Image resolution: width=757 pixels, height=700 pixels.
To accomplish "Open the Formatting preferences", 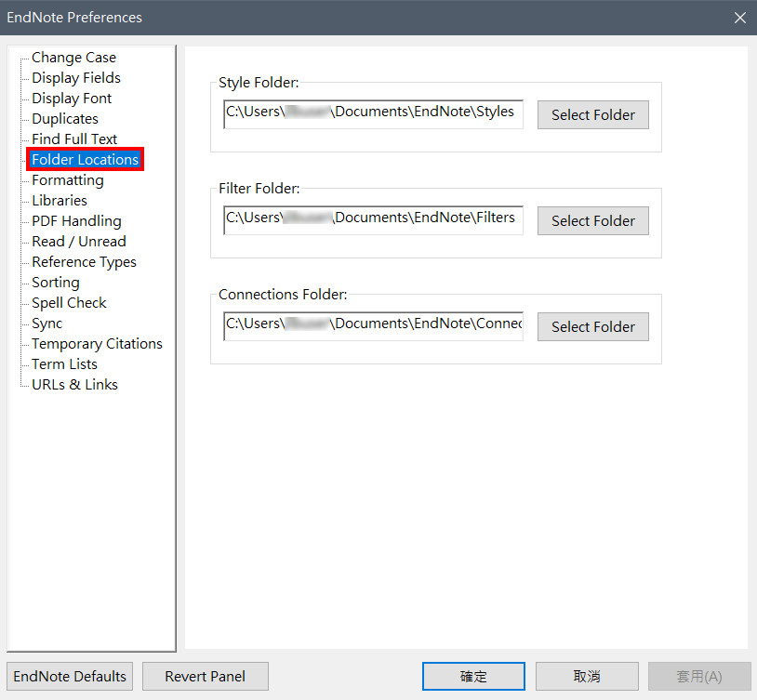I will click(68, 180).
